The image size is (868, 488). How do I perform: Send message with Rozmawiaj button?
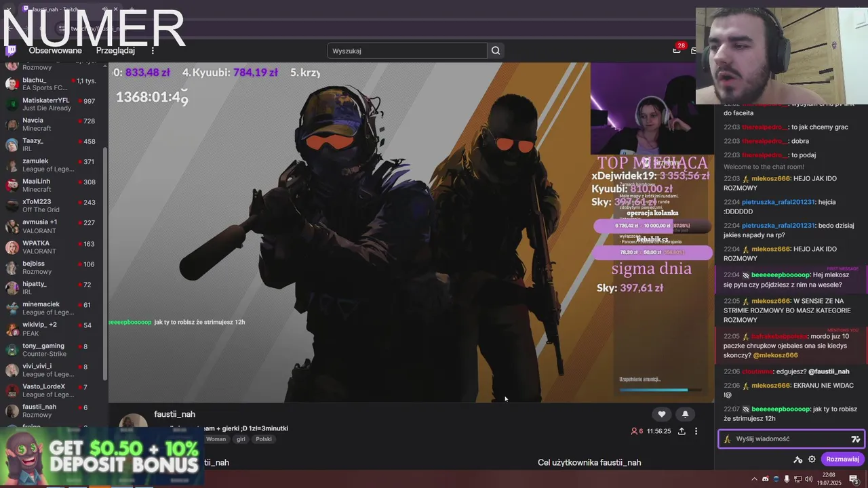click(x=842, y=459)
